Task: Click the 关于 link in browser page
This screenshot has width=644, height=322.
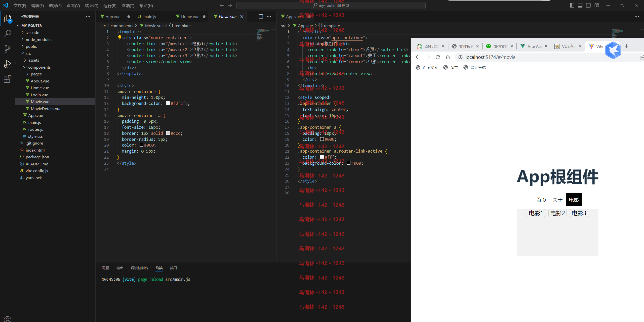Action: (x=557, y=200)
